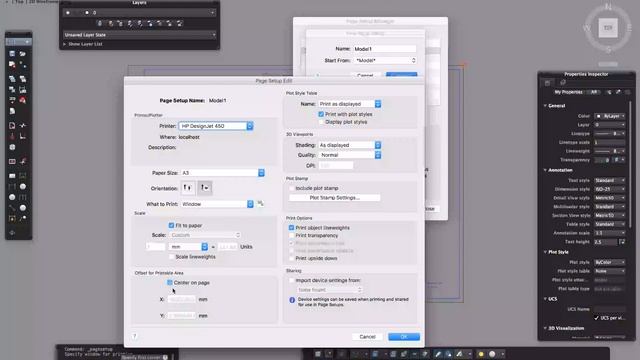Click the W compass label on ViewCube

click(587, 28)
